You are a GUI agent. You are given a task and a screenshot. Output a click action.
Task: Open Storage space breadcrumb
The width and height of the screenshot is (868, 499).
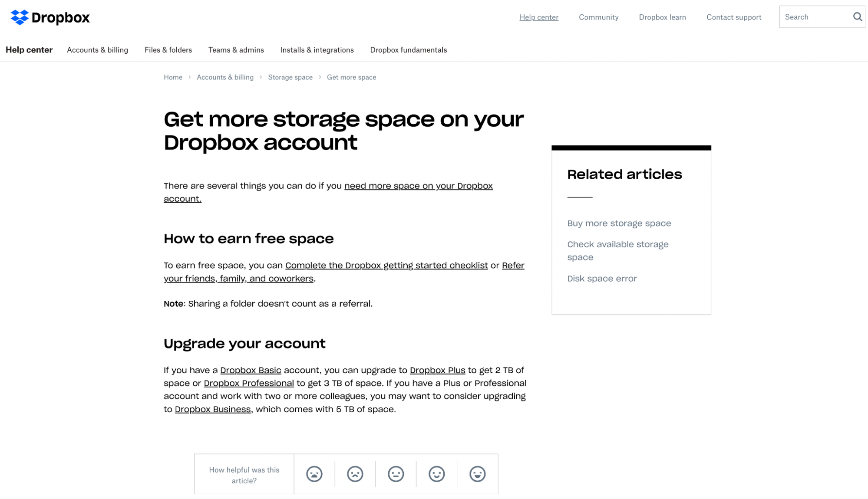point(290,77)
